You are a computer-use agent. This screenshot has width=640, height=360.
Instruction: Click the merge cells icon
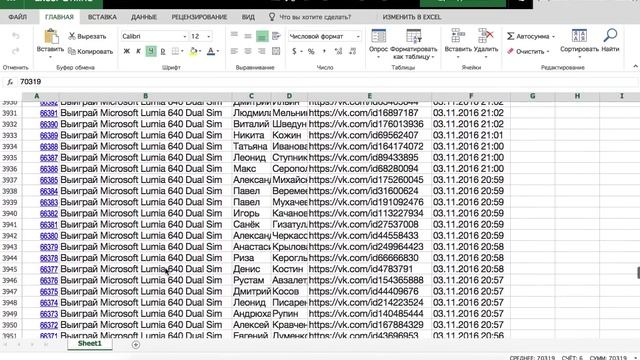coord(276,51)
